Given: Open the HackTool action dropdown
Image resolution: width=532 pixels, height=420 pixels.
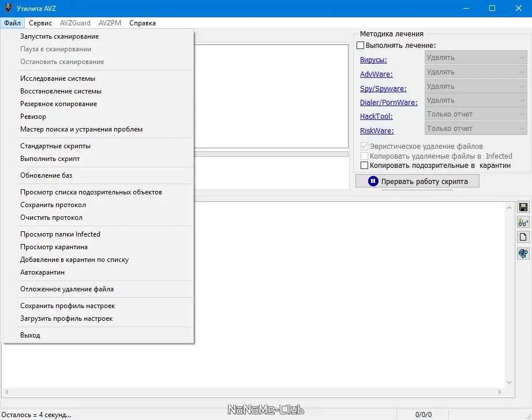Looking at the screenshot, I should (x=475, y=114).
